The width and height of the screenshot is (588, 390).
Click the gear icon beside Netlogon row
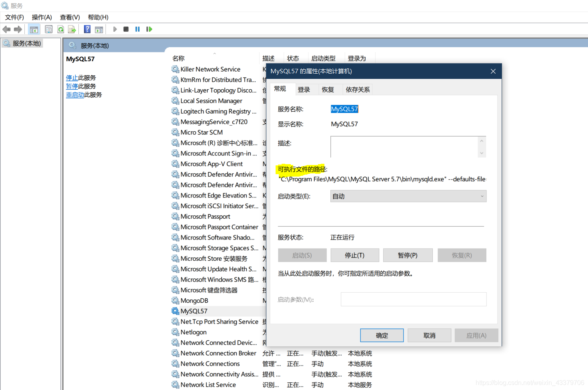click(175, 332)
